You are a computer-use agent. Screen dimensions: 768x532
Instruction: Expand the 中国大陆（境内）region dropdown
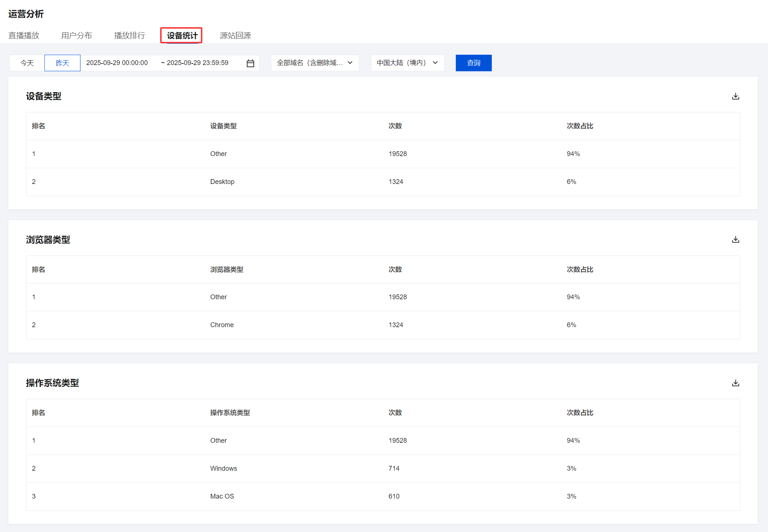coord(407,63)
